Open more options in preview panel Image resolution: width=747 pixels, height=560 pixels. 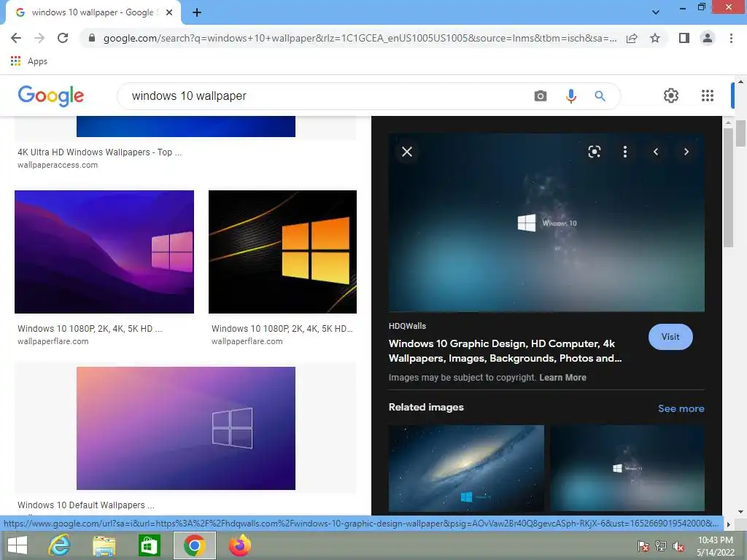[625, 152]
